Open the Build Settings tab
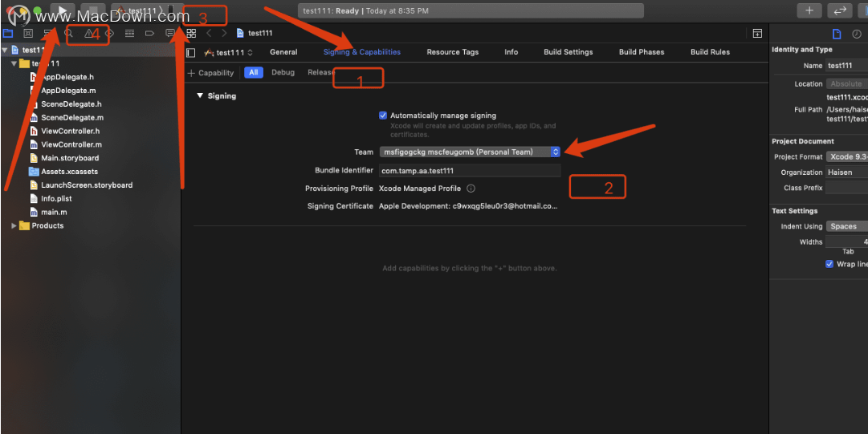The image size is (868, 434). coord(568,52)
